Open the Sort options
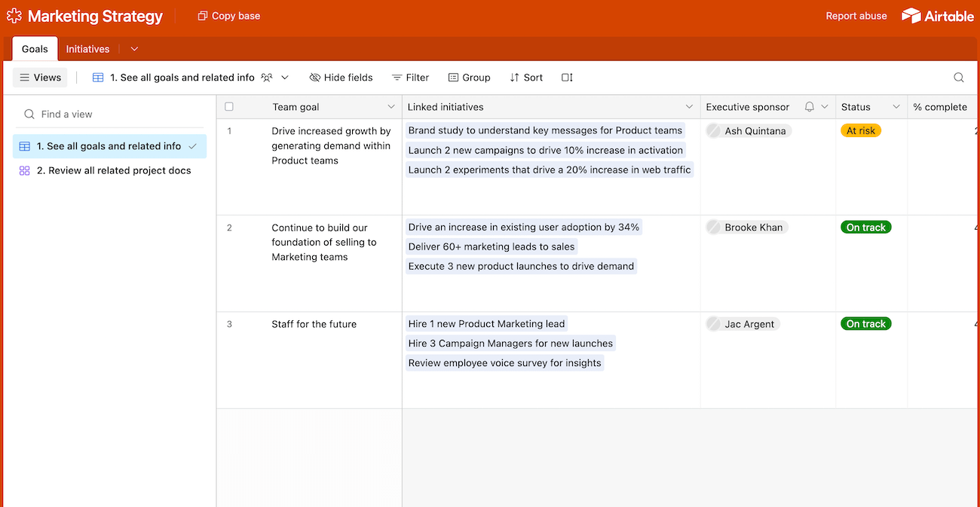980x507 pixels. pyautogui.click(x=526, y=77)
